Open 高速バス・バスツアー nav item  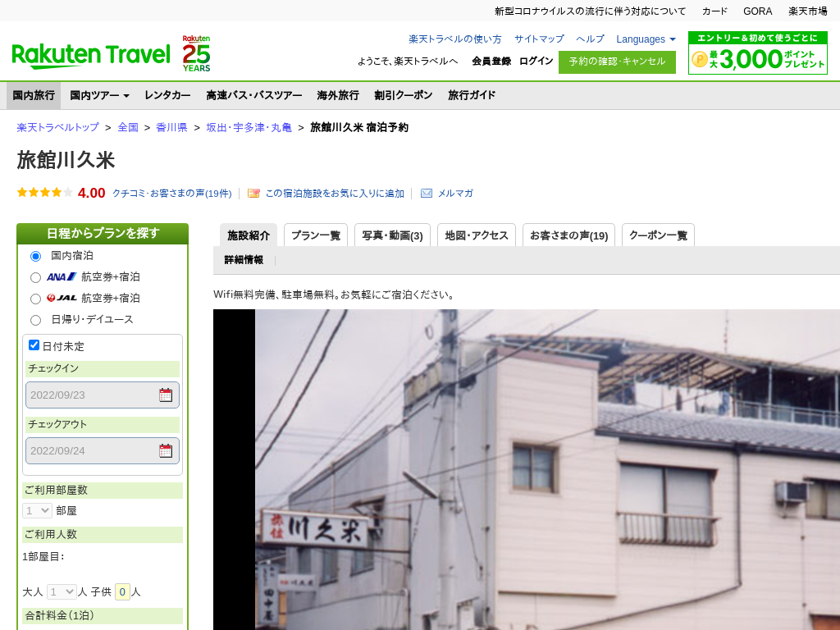click(254, 95)
